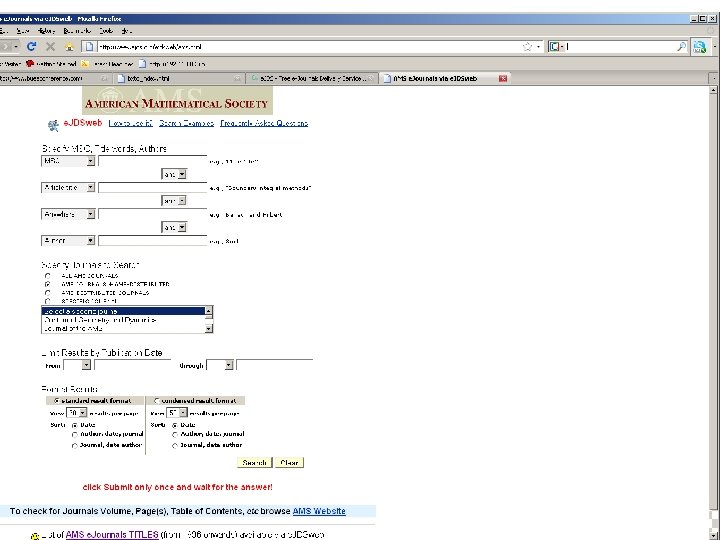Follow the AMS Website link
This screenshot has height=540, width=720.
tap(319, 511)
